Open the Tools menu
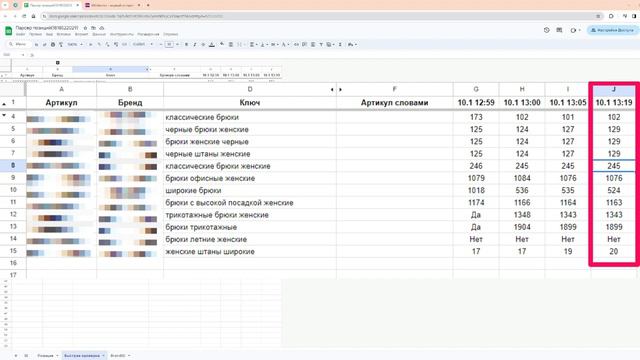 pos(122,34)
